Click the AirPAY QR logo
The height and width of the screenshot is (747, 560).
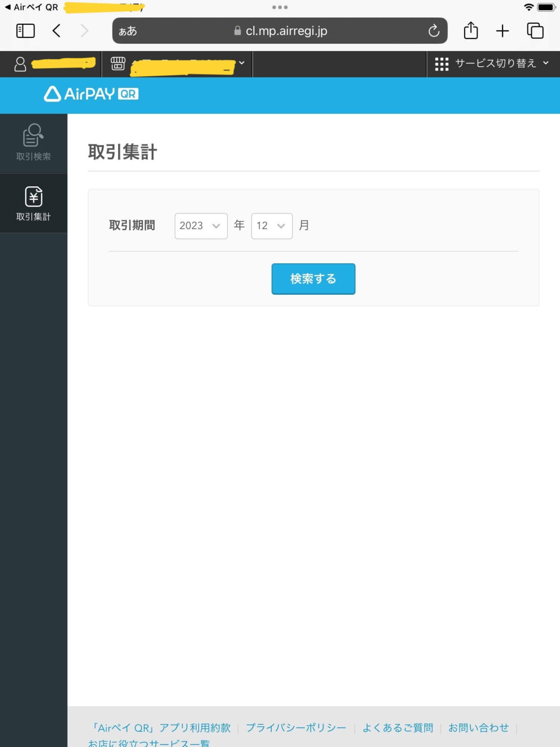[x=89, y=94]
